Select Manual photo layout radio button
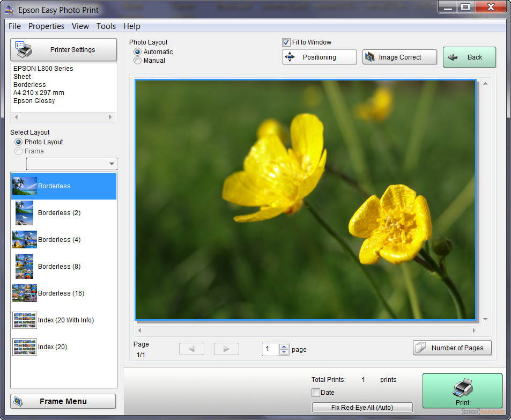This screenshot has height=420, width=511. 138,61
